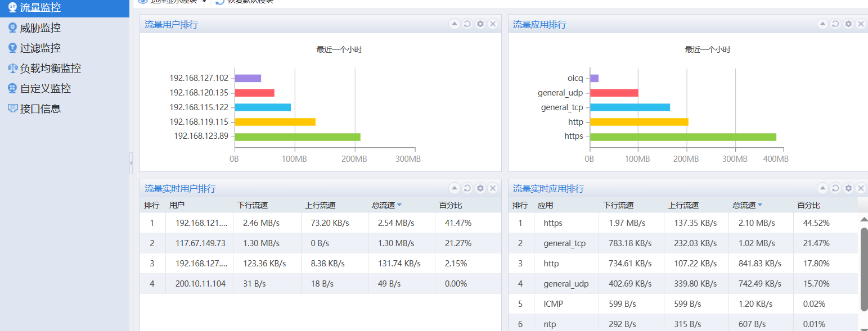Click the 接口信息 sidebar icon

(12, 108)
